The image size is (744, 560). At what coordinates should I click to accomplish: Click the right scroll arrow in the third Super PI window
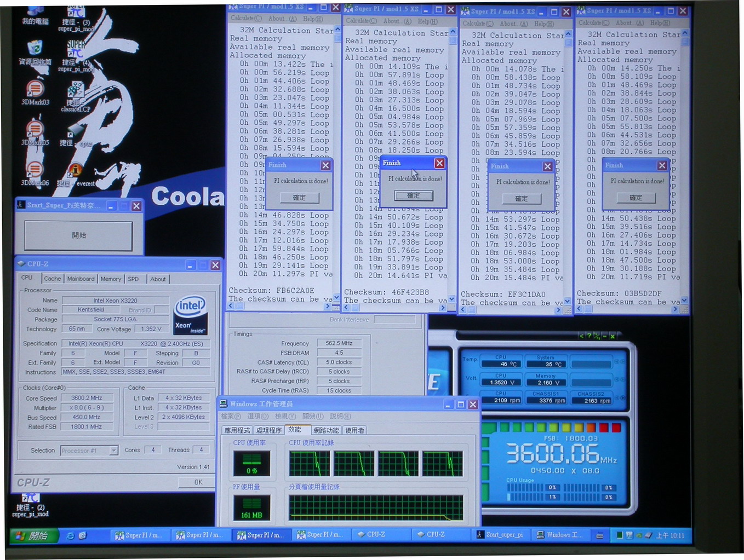[558, 310]
